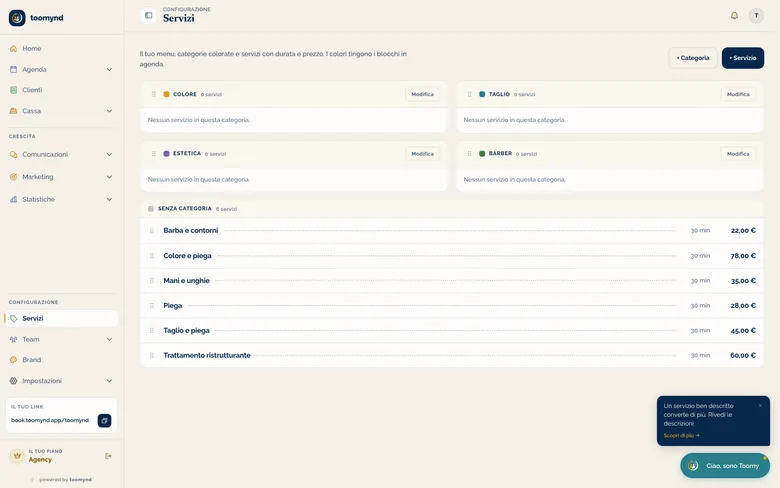This screenshot has width=780, height=488.
Task: Grab the drag handle of Barba e contorni
Action: 152,230
